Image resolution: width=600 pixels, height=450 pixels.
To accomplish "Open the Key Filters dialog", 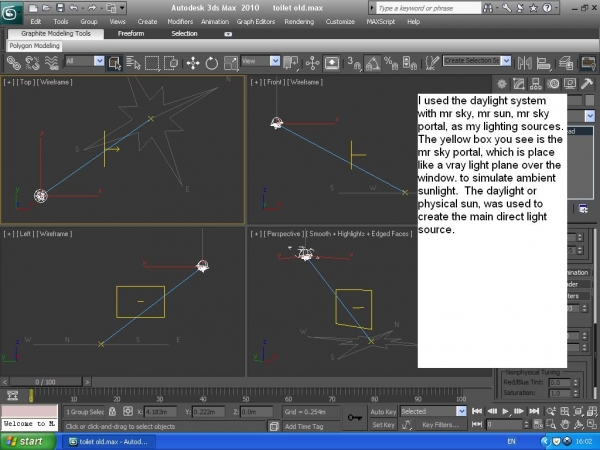I will pyautogui.click(x=440, y=425).
